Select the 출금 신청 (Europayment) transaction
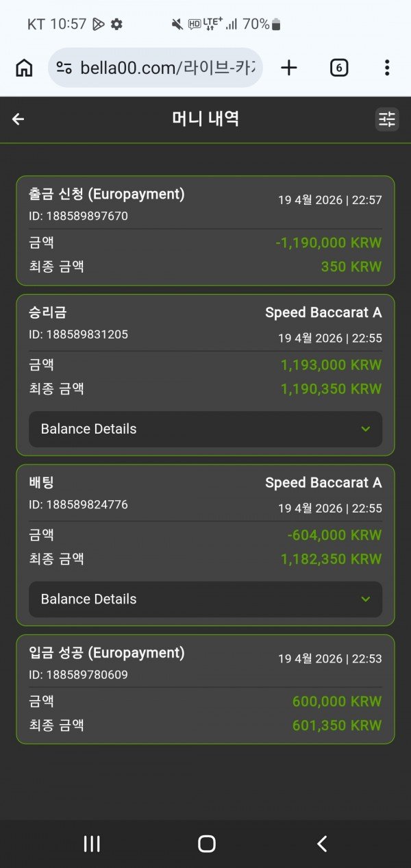411x868 pixels. click(x=107, y=195)
